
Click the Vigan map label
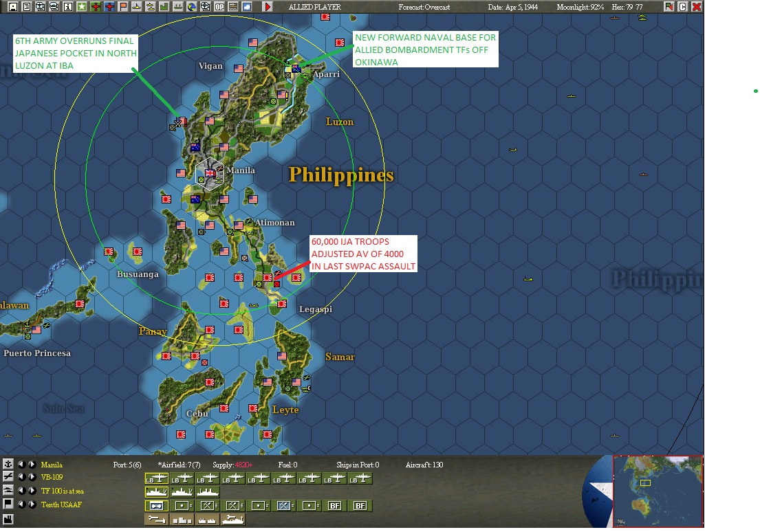pos(210,66)
